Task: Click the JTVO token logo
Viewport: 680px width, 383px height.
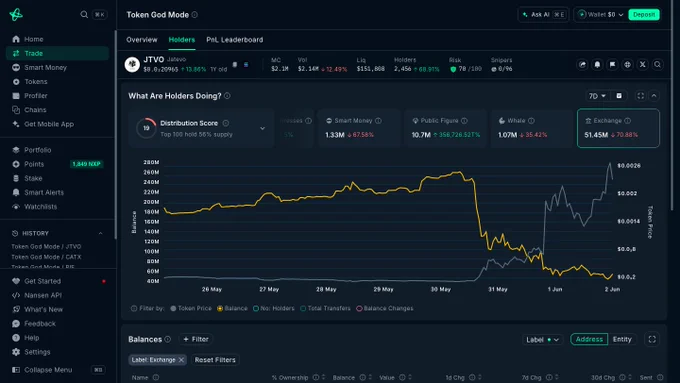Action: tap(132, 64)
